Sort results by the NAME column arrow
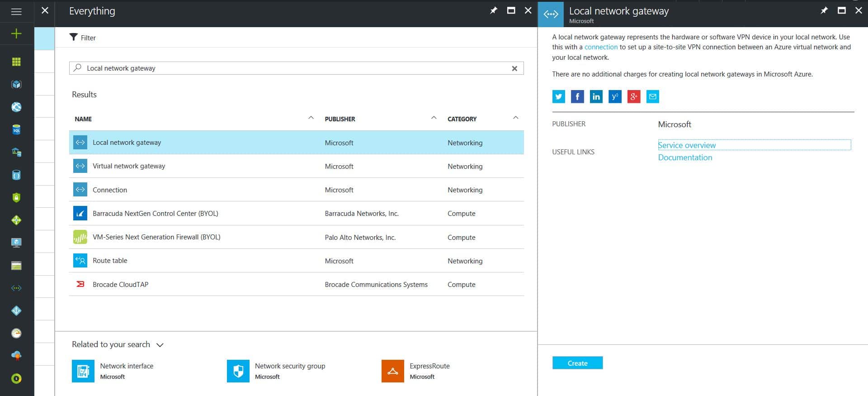This screenshot has width=868, height=396. (311, 118)
